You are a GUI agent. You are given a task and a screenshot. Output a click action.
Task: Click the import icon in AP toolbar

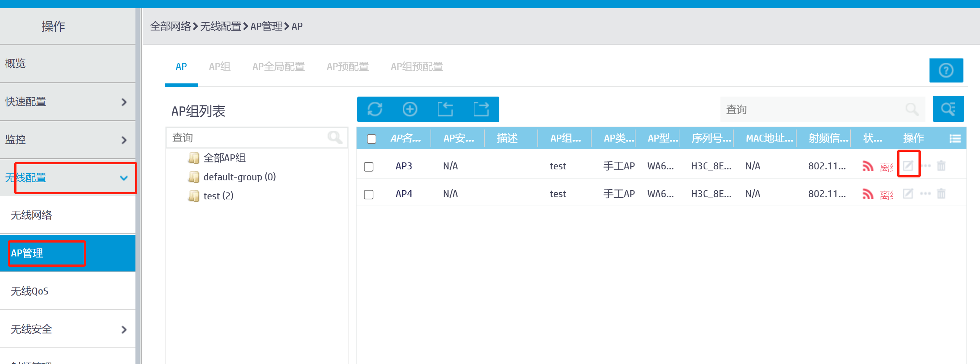point(445,109)
